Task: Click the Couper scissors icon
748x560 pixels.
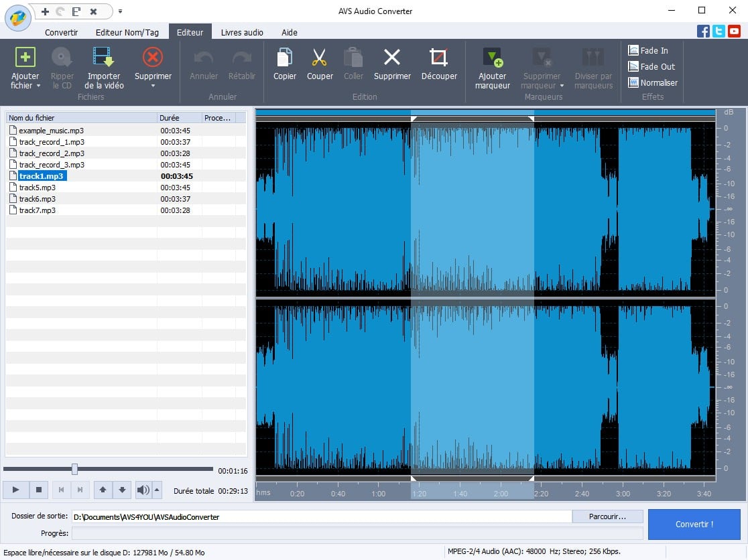Action: [x=320, y=58]
